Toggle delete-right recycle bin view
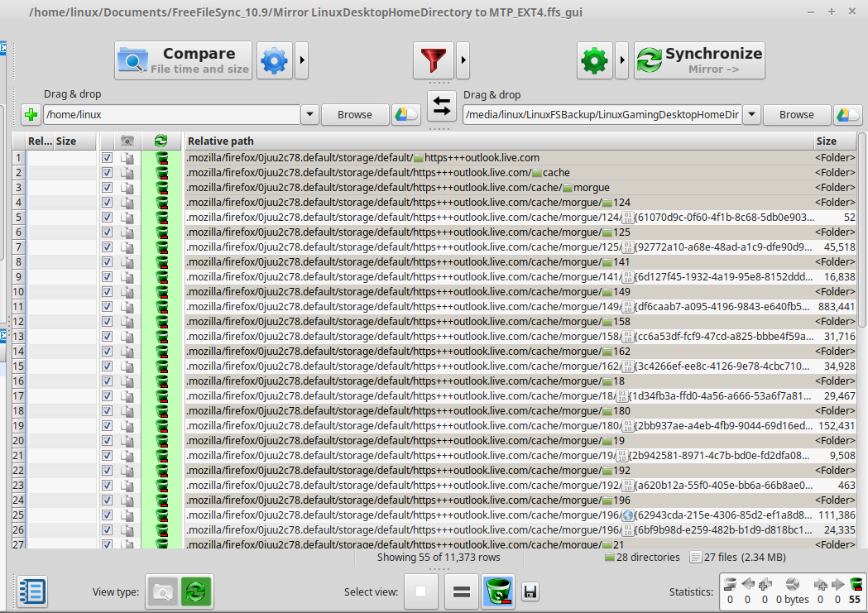Viewport: 868px width, 613px height. [498, 591]
